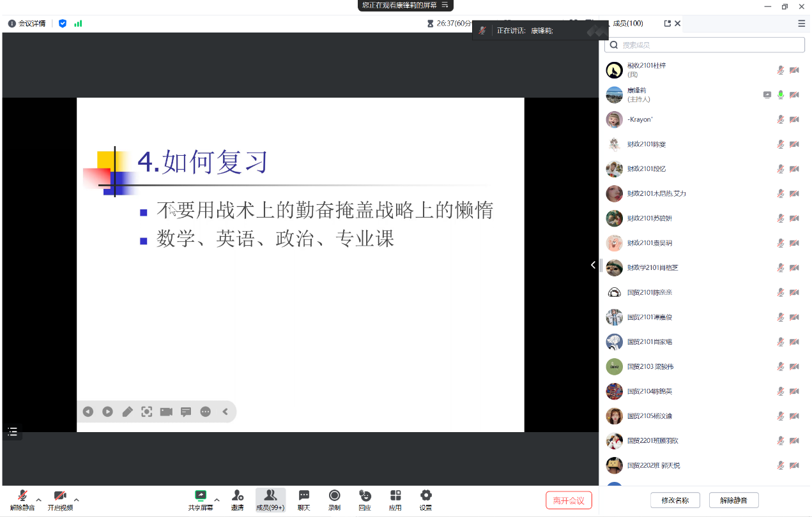Expand audio options arrow beside 解除静音
The height and width of the screenshot is (517, 812).
(x=38, y=500)
